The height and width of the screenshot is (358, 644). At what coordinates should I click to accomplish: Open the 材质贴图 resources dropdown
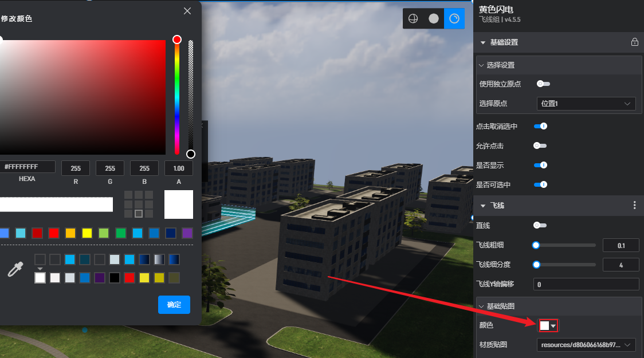click(x=586, y=345)
